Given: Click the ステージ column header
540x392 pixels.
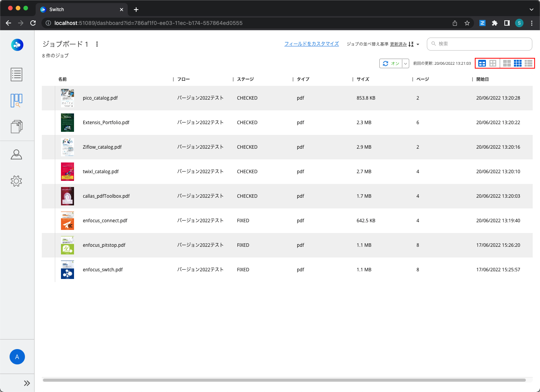Looking at the screenshot, I should [245, 79].
